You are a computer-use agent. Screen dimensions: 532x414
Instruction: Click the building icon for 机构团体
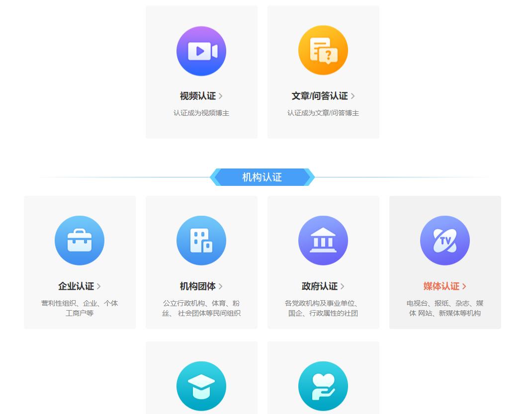(x=201, y=240)
